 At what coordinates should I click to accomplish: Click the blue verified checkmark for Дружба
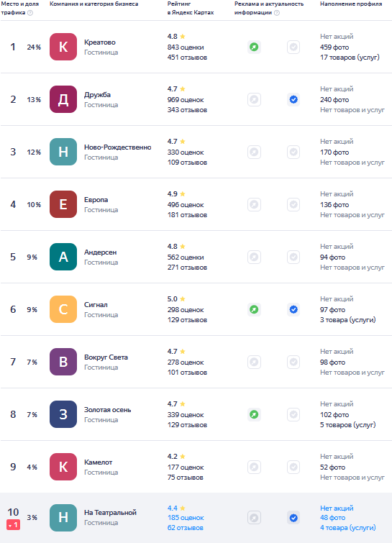pos(293,100)
